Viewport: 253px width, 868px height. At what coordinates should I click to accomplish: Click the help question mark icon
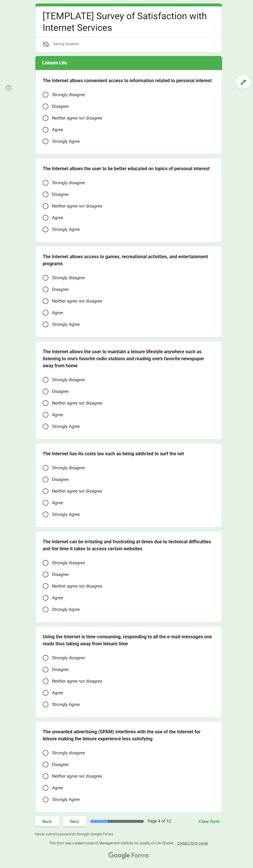(8, 88)
